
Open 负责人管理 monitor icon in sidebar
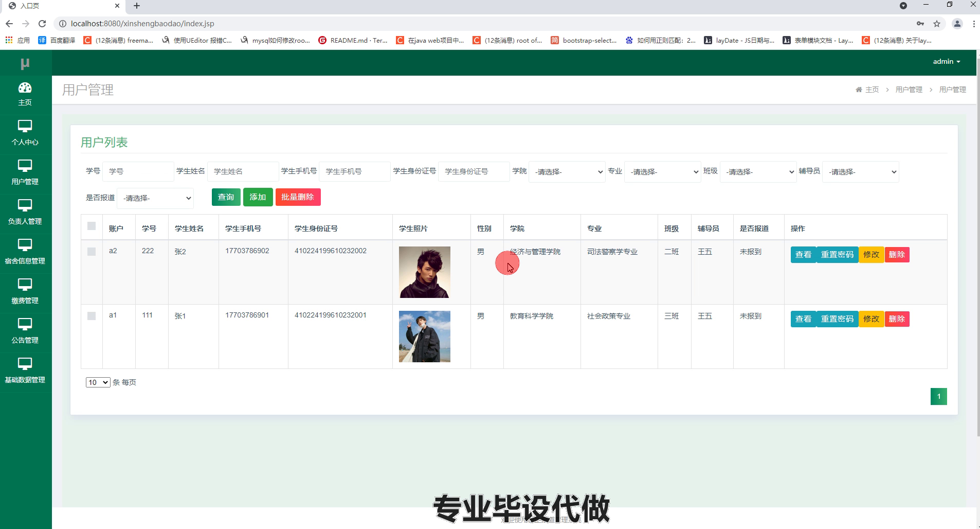tap(25, 205)
